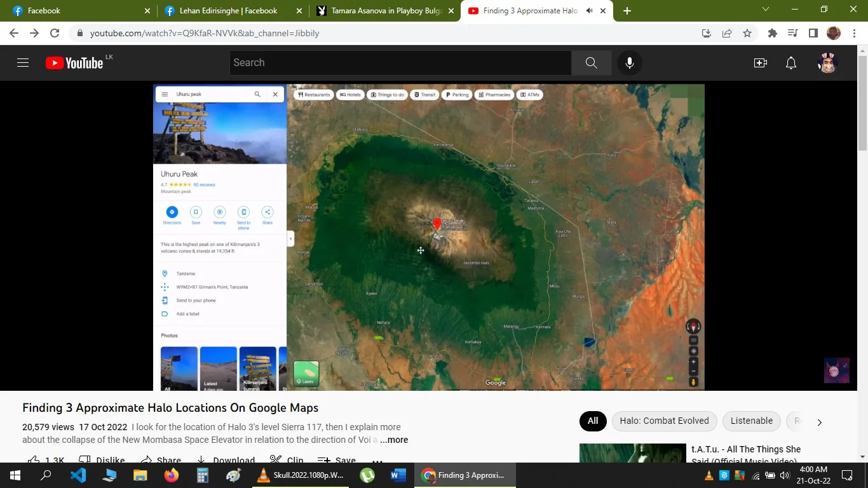
Task: Open Chrome media controls icon
Action: (792, 33)
